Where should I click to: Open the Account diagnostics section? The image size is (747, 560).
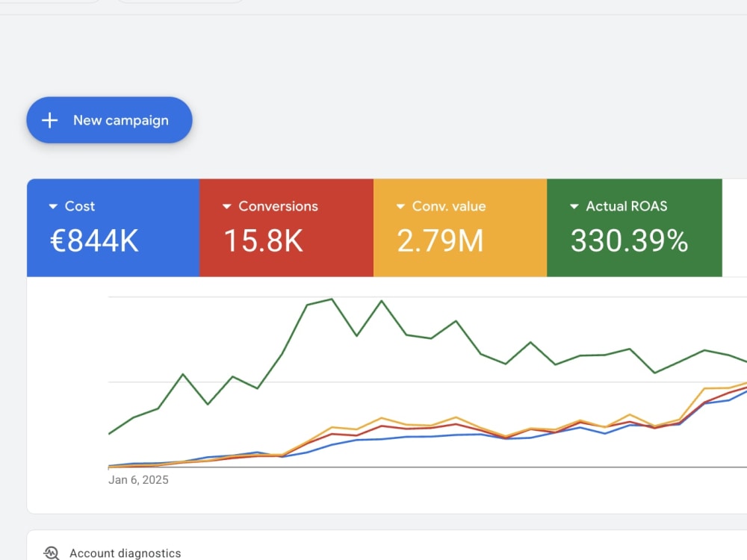pyautogui.click(x=125, y=553)
